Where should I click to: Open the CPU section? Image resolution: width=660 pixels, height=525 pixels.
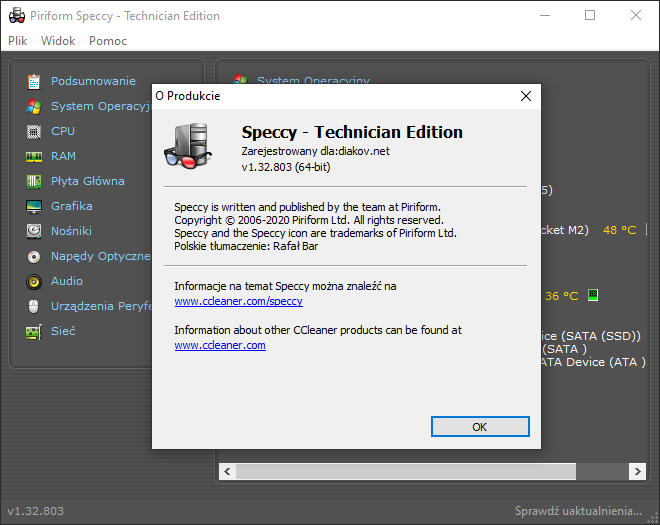(x=63, y=131)
